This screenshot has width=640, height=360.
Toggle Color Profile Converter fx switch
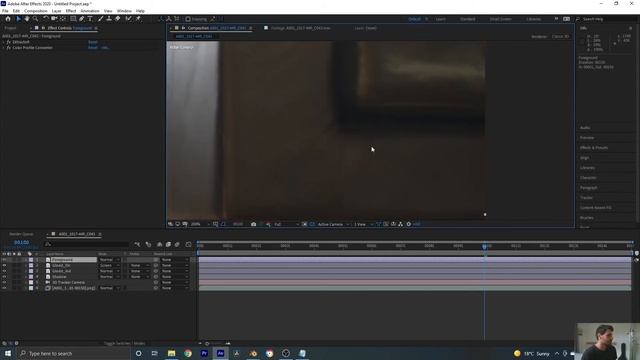pyautogui.click(x=8, y=48)
